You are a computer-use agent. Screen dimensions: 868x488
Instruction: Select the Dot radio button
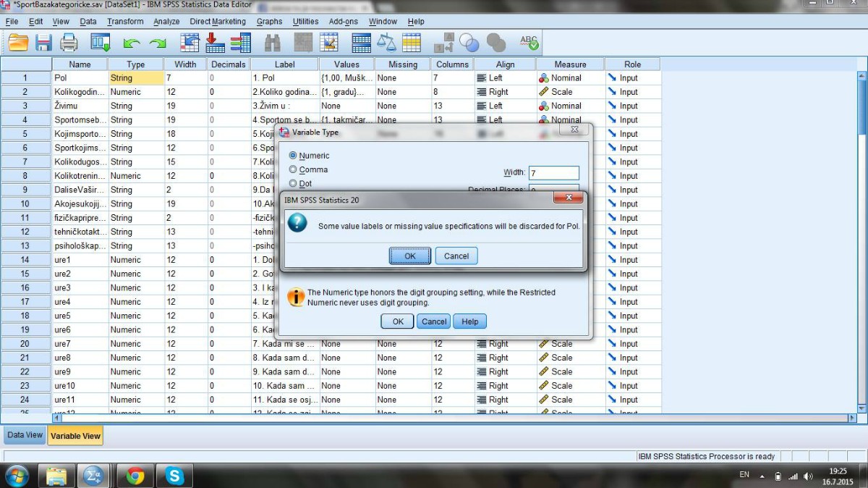(293, 183)
